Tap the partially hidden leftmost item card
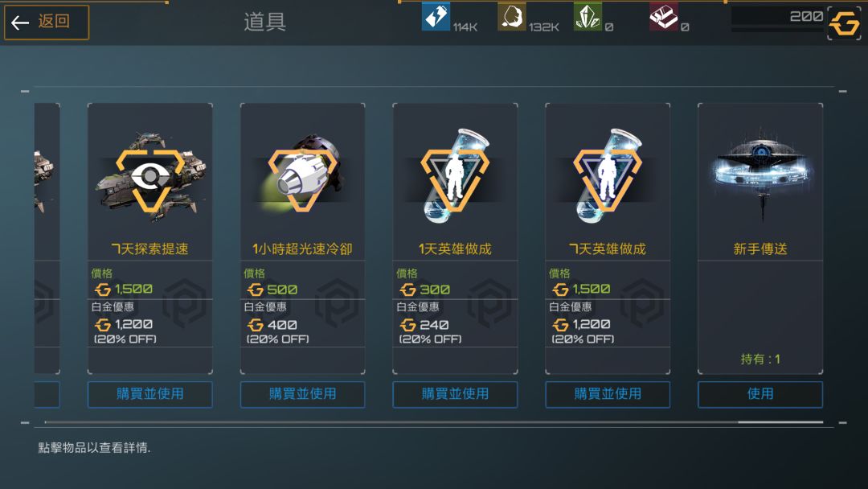 (47, 238)
